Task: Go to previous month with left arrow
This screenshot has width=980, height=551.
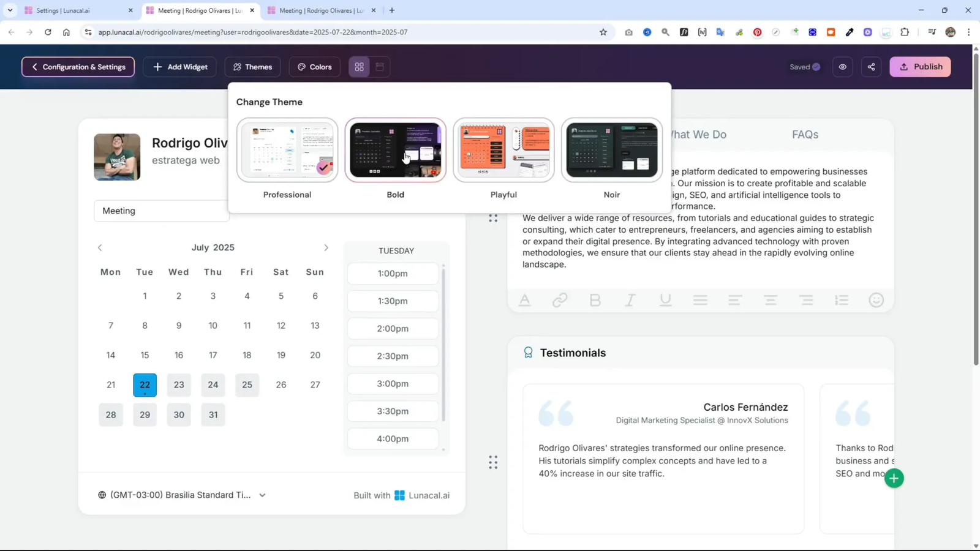Action: pyautogui.click(x=100, y=247)
